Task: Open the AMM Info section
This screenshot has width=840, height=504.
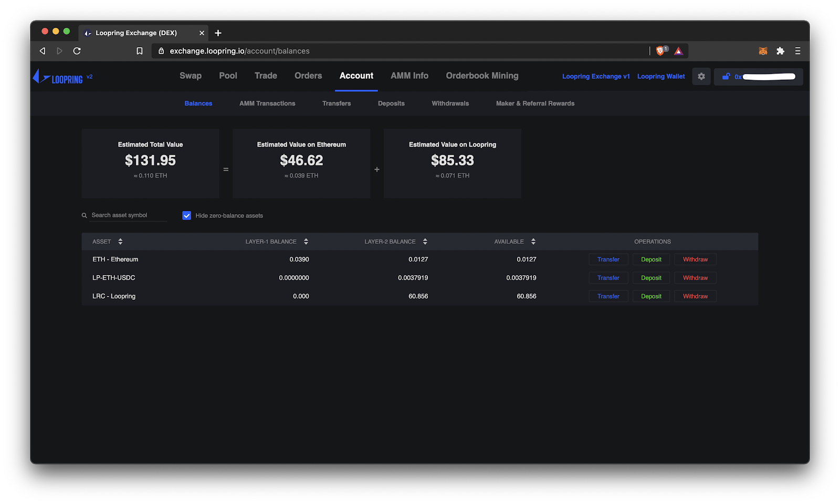Action: [x=409, y=76]
